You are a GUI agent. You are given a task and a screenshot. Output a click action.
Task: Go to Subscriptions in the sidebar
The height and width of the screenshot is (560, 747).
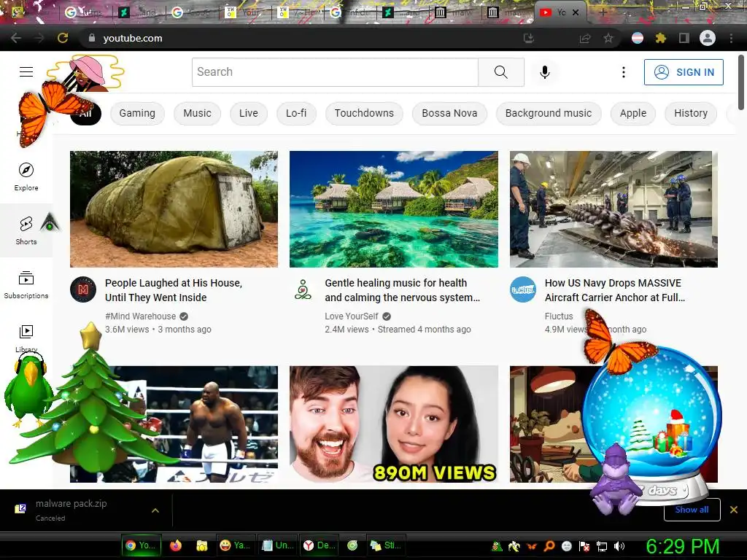[x=26, y=284]
